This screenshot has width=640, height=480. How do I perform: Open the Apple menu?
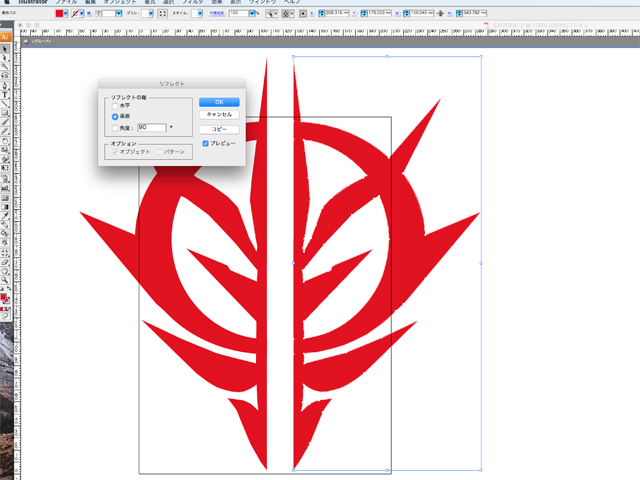tap(7, 2)
